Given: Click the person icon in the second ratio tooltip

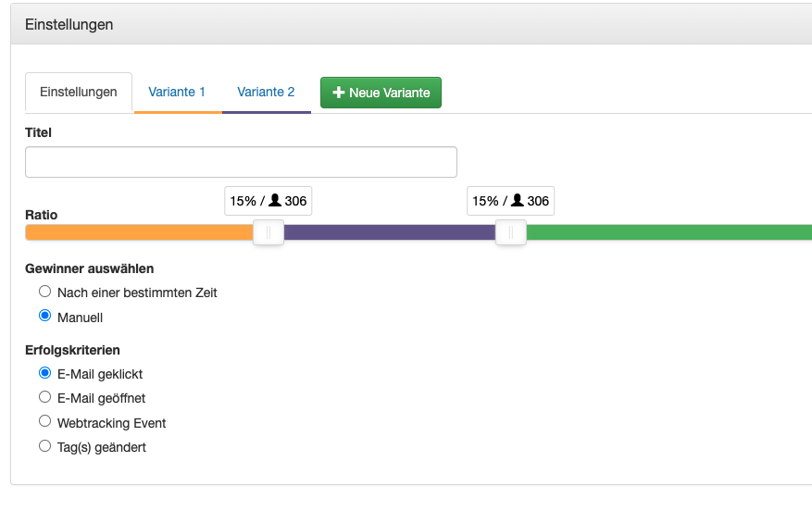Looking at the screenshot, I should coord(518,201).
